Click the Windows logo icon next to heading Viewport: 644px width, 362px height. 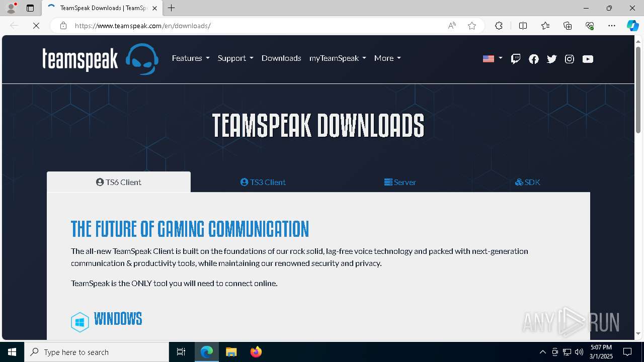click(80, 322)
